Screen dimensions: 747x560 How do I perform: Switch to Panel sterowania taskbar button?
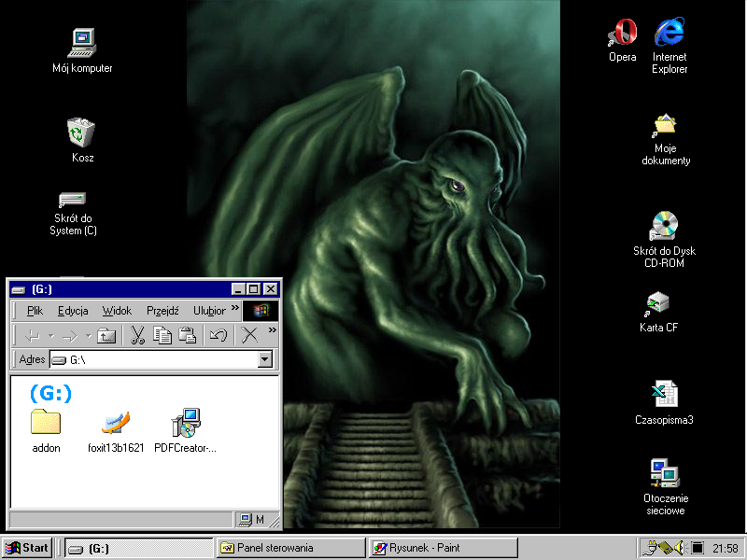point(290,548)
